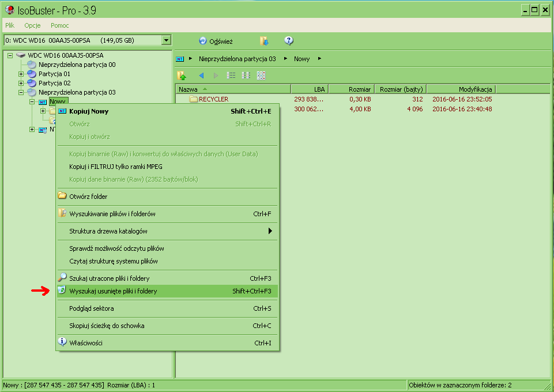554x392 pixels.
Task: Switch to the bulleted-lines list view icon
Action: [231, 75]
